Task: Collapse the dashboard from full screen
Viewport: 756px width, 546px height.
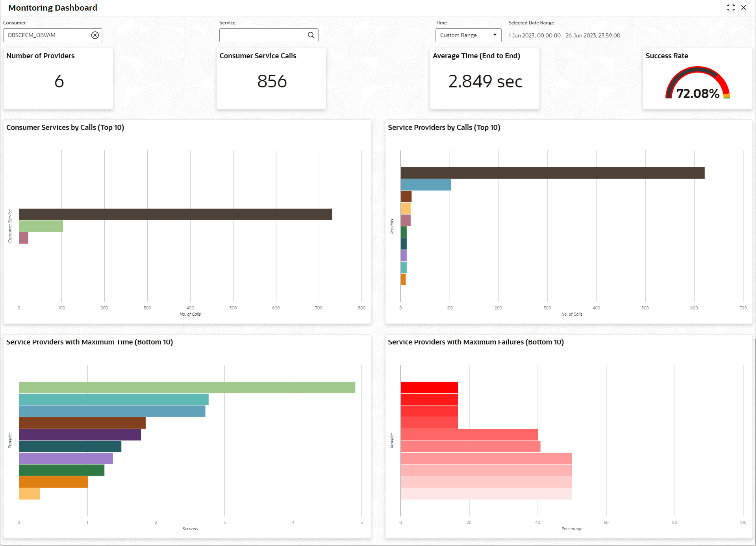Action: click(731, 7)
